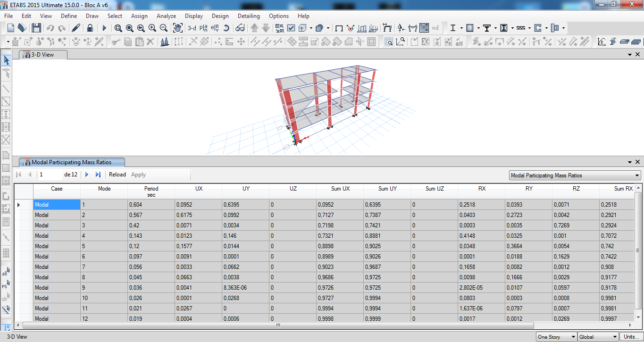The image size is (644, 342).
Task: Click the New Model icon
Action: 10,28
